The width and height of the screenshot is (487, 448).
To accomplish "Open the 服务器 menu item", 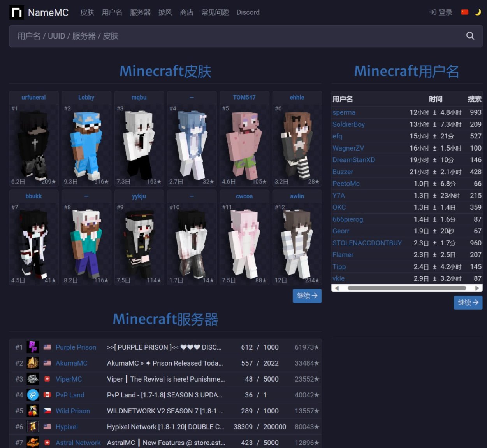I will [140, 12].
